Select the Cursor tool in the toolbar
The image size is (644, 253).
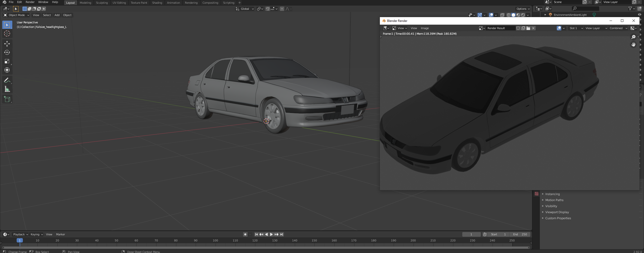point(7,34)
